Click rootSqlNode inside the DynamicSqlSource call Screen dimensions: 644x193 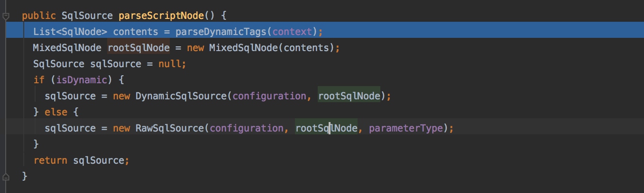[350, 96]
